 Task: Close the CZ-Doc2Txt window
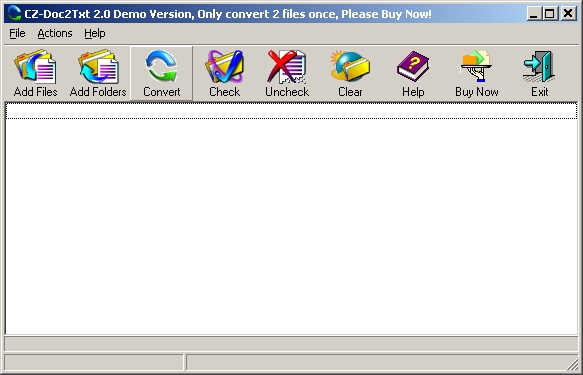568,14
